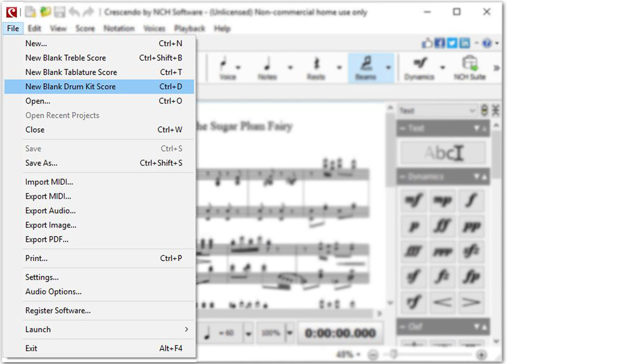Insert piano (p) dynamic from panel
Image resolution: width=630 pixels, height=364 pixels.
point(414,226)
